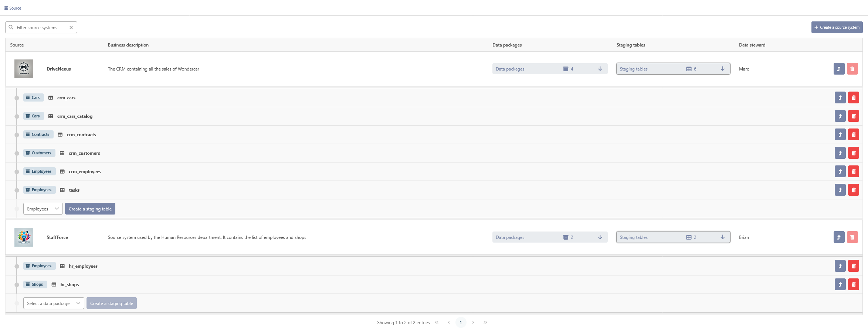Open the DriveNexus source system
Viewport: 868px width, 336px height.
click(x=839, y=69)
